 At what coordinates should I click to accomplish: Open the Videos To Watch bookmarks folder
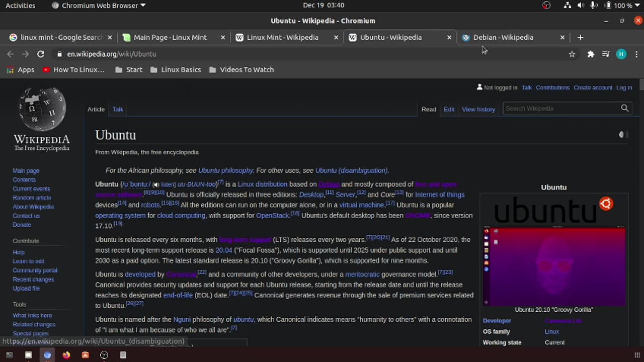242,69
